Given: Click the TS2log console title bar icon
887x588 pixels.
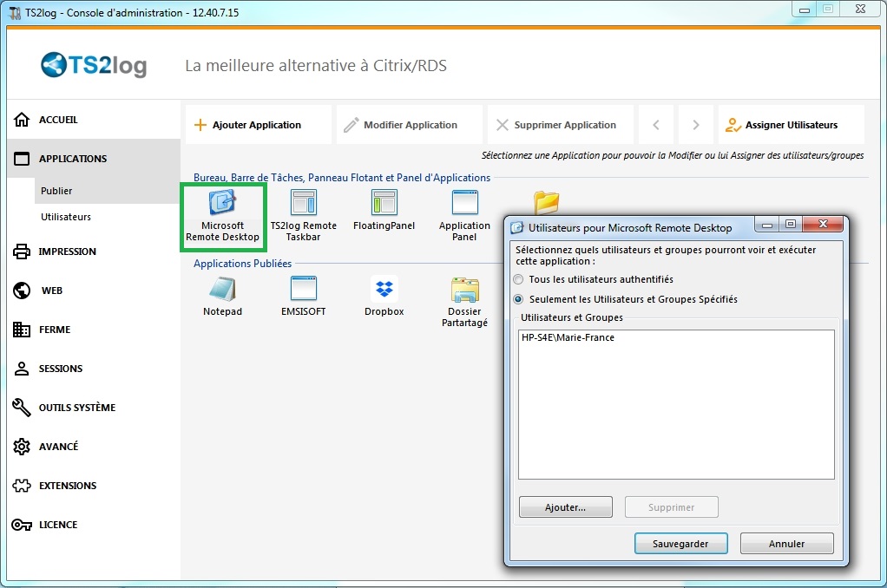Looking at the screenshot, I should (x=15, y=12).
